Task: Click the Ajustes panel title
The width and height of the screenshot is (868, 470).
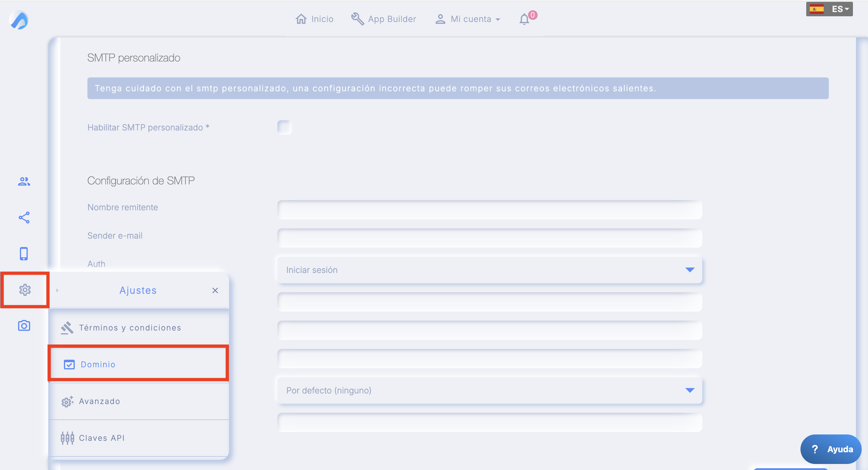Action: (x=138, y=290)
